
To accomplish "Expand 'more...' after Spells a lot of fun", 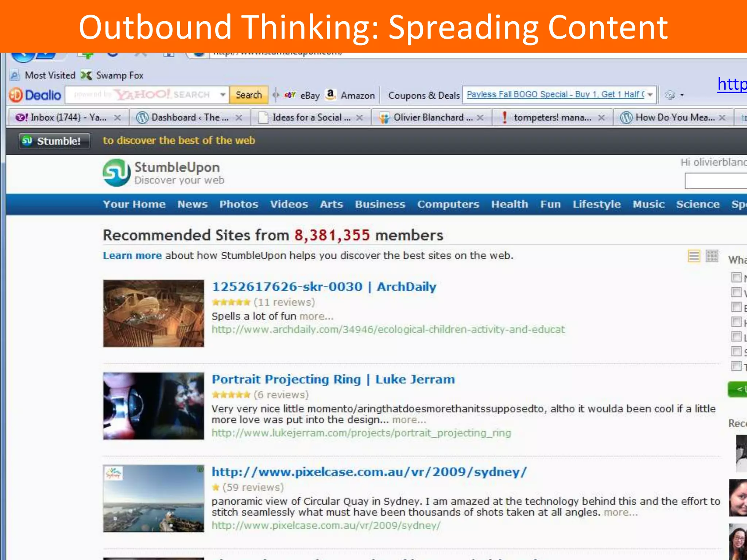I will (x=316, y=316).
